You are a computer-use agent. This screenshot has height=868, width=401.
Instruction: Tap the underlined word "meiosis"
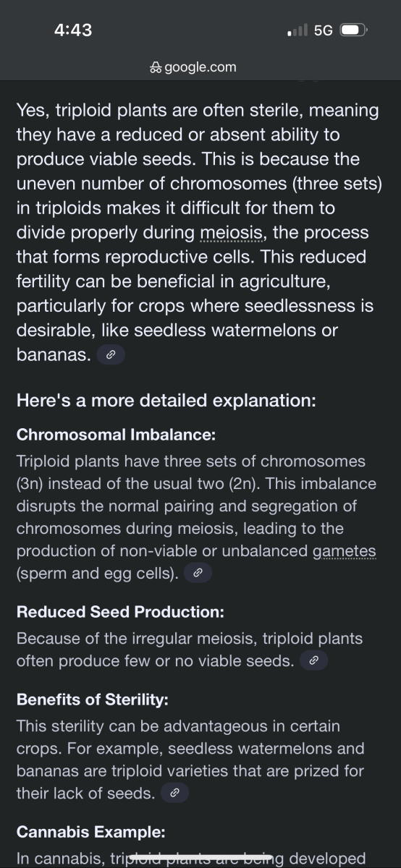225,234
